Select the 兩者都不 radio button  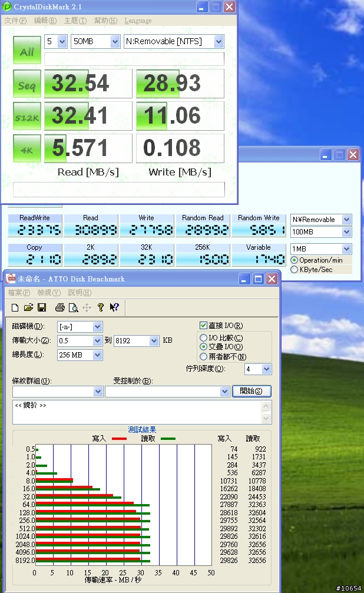[203, 357]
